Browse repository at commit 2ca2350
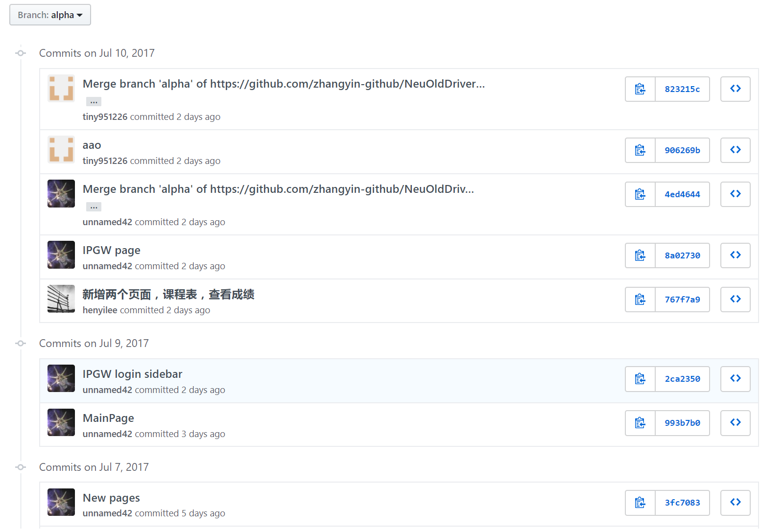 (x=736, y=379)
